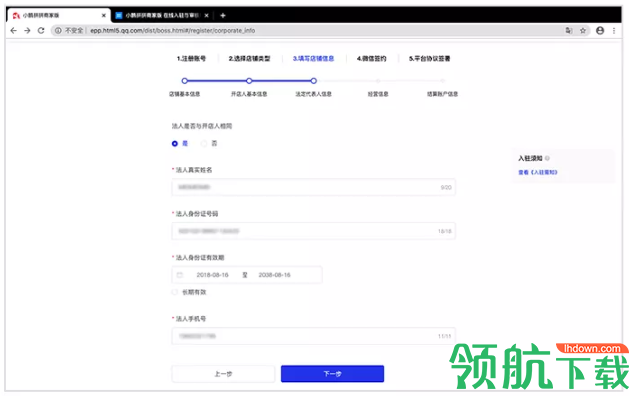The image size is (629, 396).
Task: Open Chrome three-dot menu
Action: (x=614, y=30)
